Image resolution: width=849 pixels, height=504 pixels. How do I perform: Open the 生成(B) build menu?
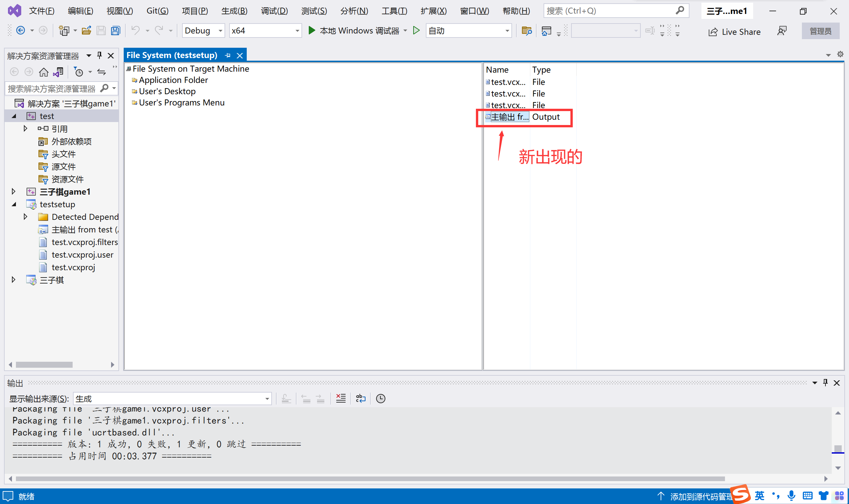[234, 11]
